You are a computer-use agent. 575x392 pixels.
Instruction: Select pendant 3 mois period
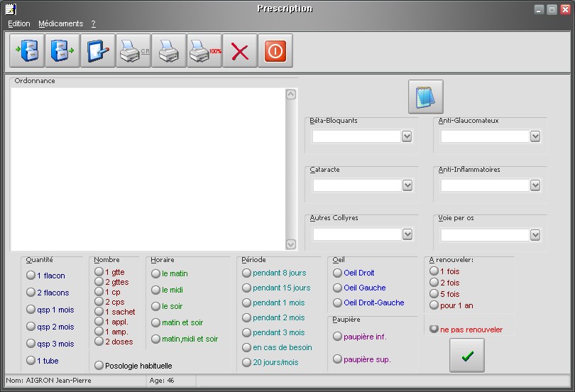tap(273, 332)
